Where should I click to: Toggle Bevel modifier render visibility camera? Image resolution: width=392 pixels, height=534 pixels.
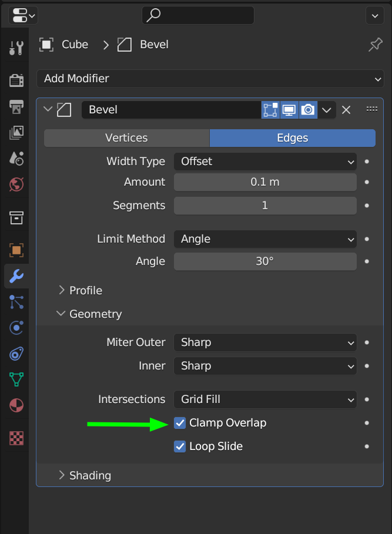pyautogui.click(x=308, y=110)
